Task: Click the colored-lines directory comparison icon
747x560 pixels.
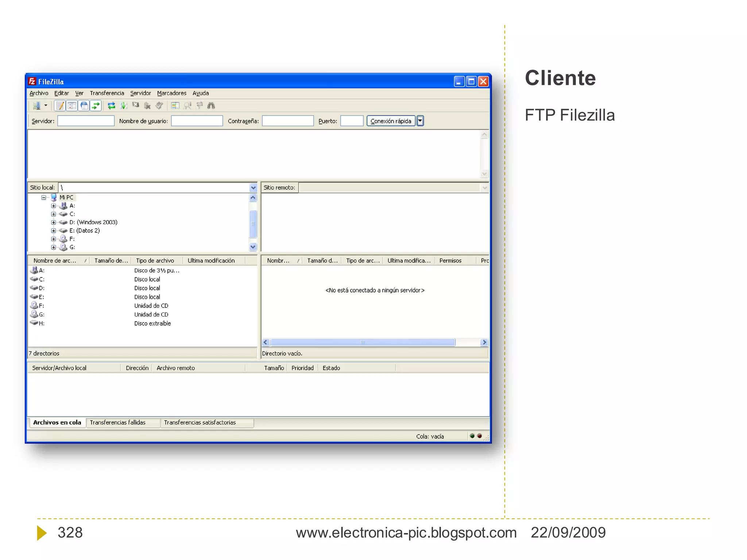Action: click(175, 106)
